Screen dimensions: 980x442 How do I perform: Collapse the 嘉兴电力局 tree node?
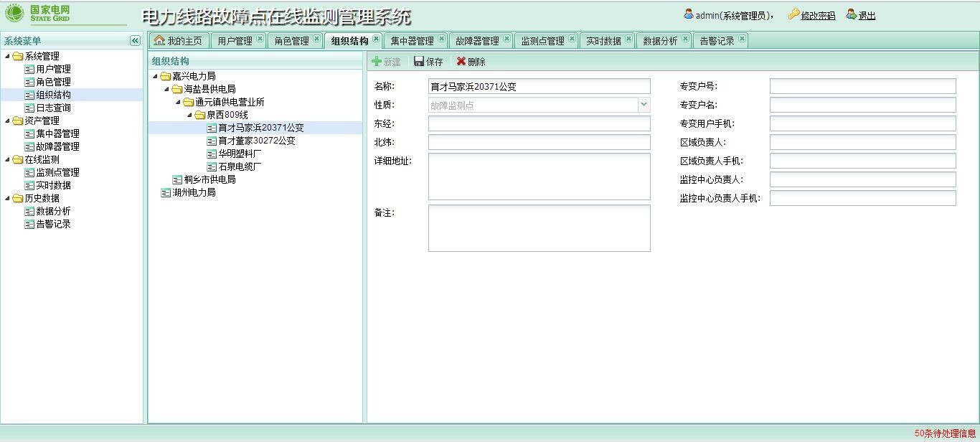(x=156, y=76)
